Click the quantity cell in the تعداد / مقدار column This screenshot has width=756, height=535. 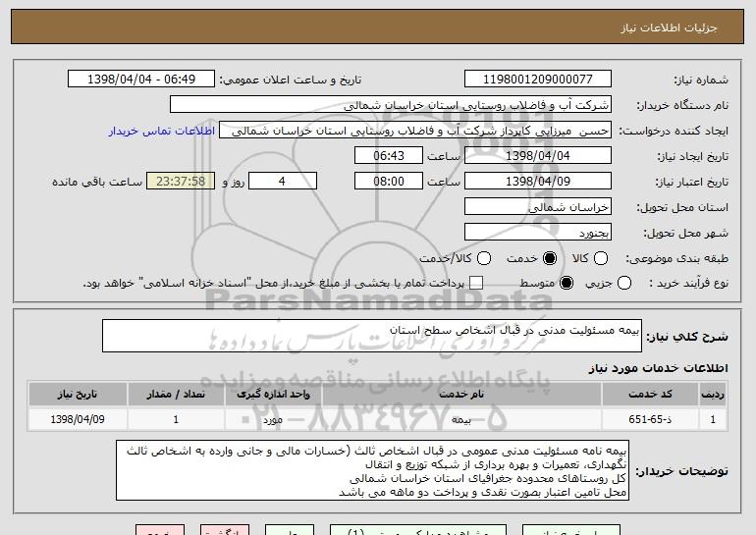click(x=176, y=419)
